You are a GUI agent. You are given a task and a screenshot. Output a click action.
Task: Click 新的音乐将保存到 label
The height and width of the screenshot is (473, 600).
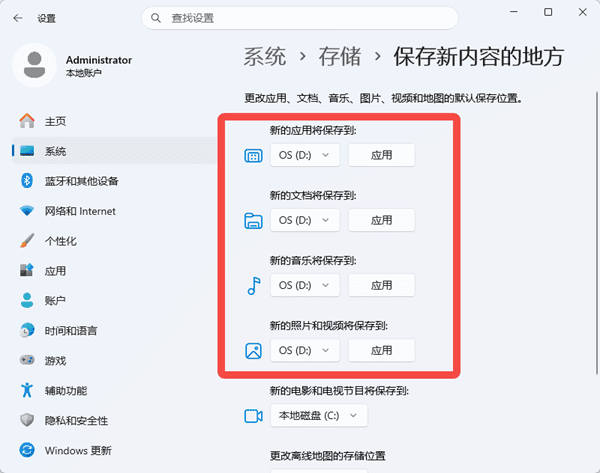(x=313, y=261)
